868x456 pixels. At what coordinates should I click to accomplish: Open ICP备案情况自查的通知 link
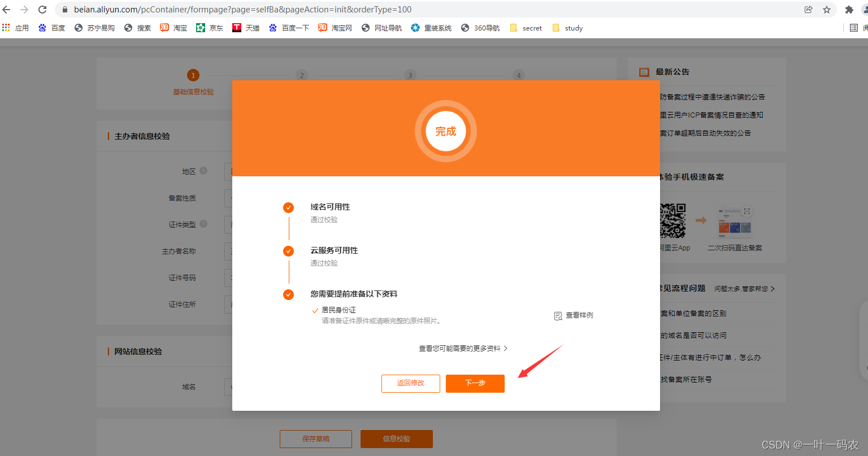click(711, 115)
